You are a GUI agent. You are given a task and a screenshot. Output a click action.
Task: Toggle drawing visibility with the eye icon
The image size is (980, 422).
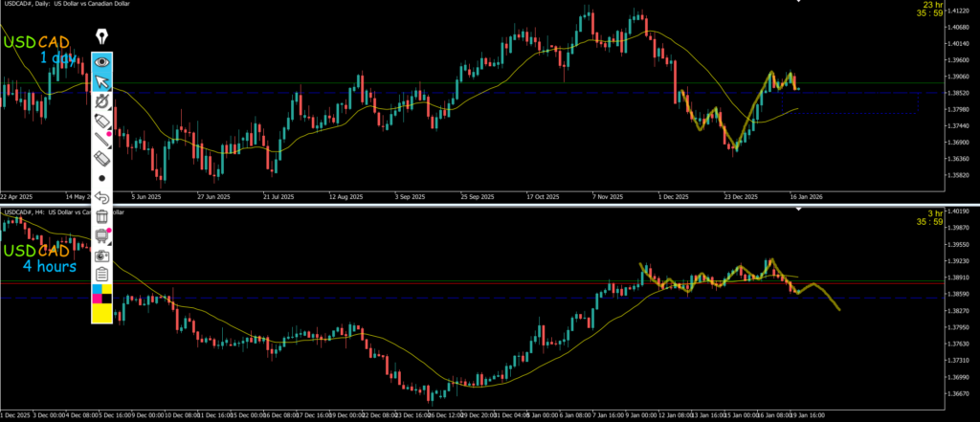pos(101,61)
